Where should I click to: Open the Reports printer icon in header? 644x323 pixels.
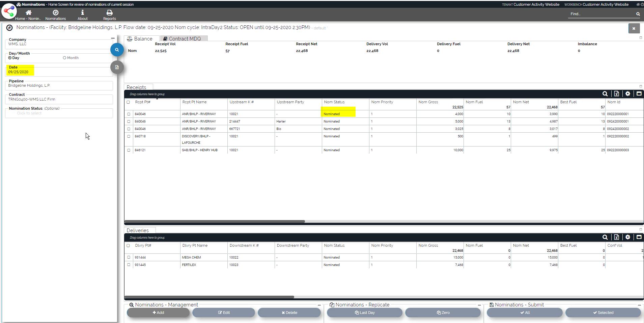click(x=109, y=13)
